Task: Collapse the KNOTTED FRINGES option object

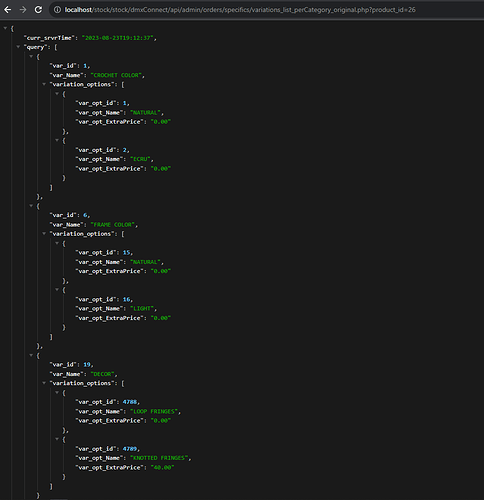Action: coord(57,439)
